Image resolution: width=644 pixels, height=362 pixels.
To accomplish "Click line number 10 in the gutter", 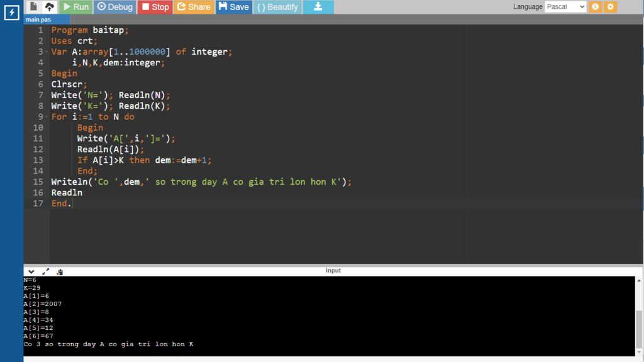I will pos(38,128).
